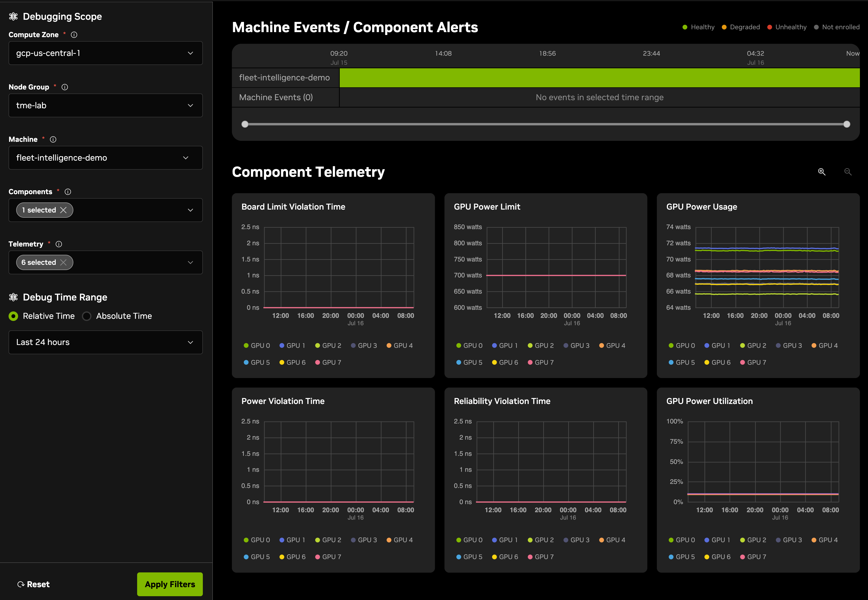The image size is (868, 600).
Task: Click the 700 watts line in GPU Power Limit chart
Action: 556,275
